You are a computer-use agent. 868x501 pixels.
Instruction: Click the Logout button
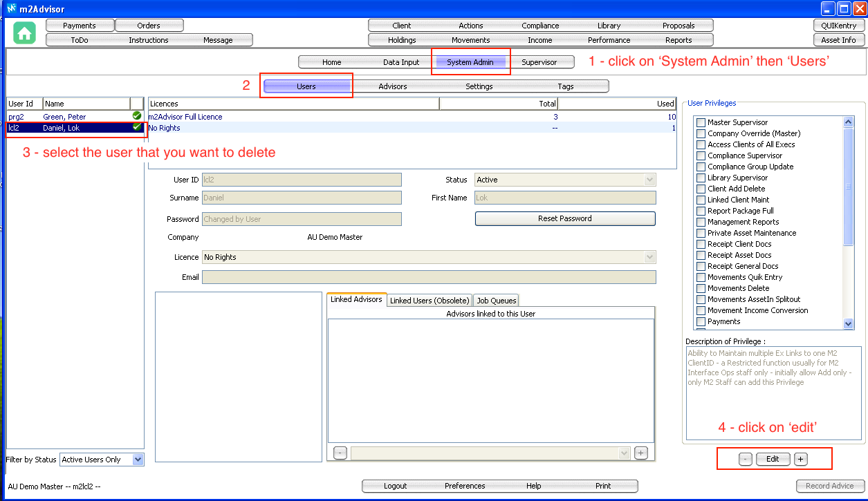tap(396, 486)
